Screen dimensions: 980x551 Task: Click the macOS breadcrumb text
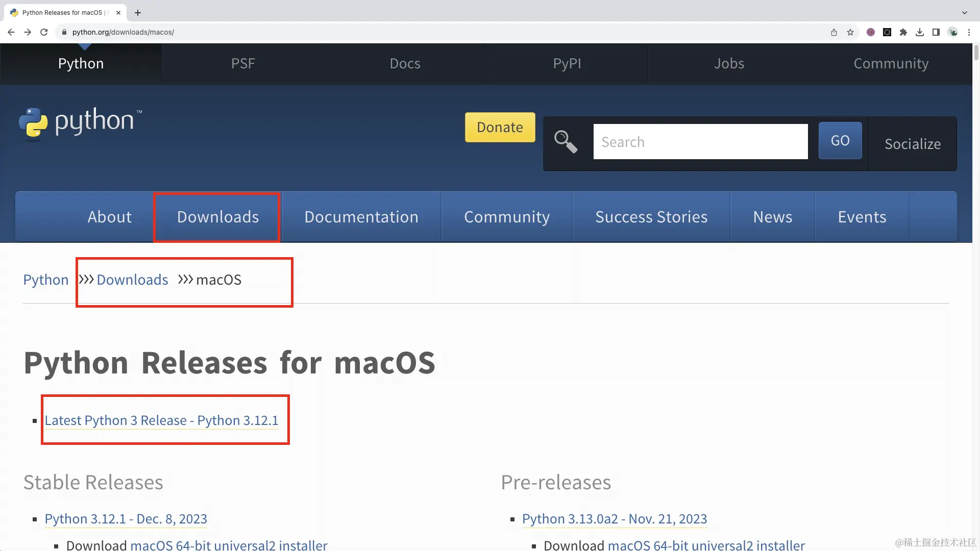pos(218,280)
